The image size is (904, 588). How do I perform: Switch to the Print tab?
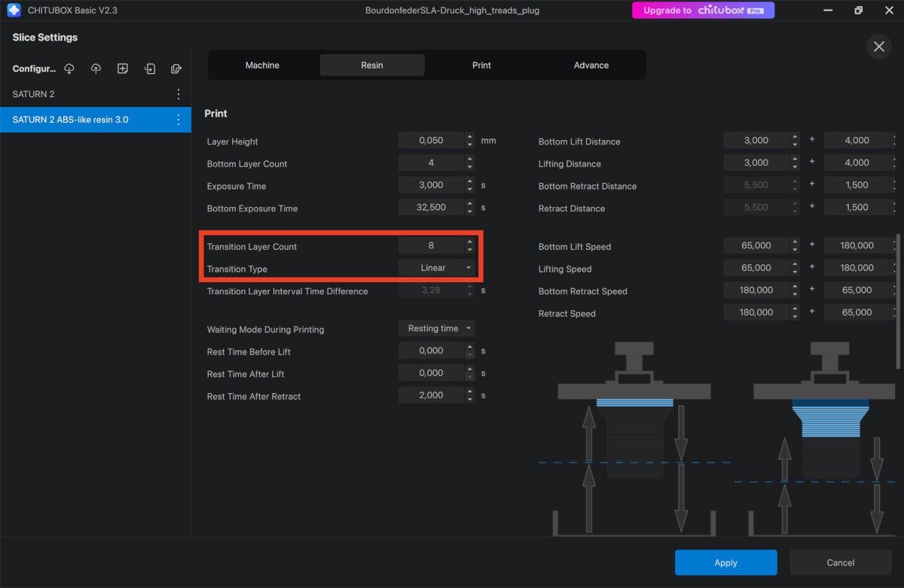click(x=482, y=66)
